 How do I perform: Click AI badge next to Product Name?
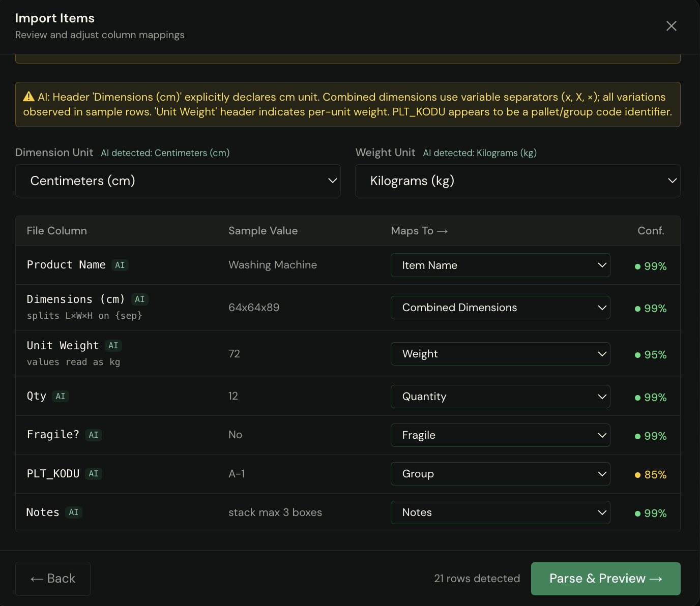coord(120,265)
